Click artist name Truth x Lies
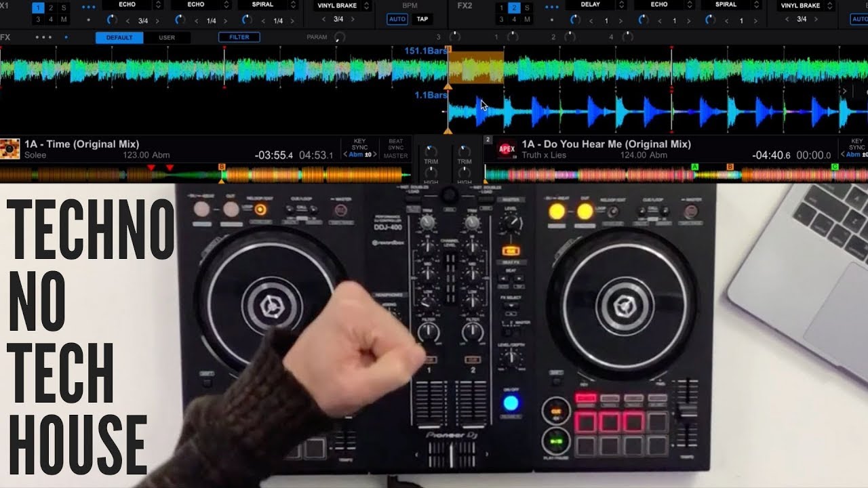This screenshot has width=868, height=488. (x=543, y=155)
